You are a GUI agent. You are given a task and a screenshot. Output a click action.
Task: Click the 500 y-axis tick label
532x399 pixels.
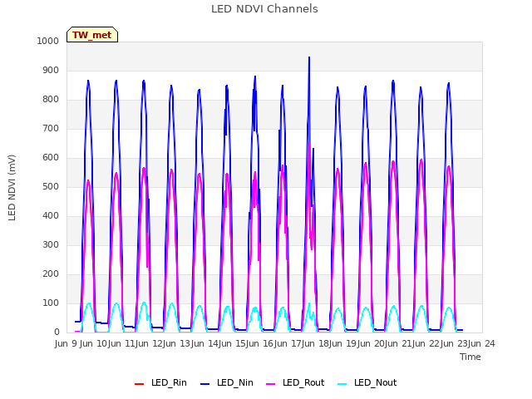[51, 186]
